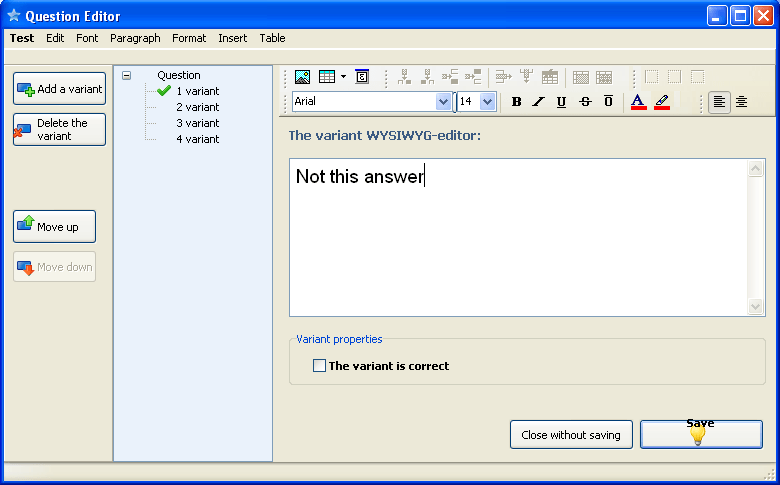Click Close without saving

coord(571,435)
